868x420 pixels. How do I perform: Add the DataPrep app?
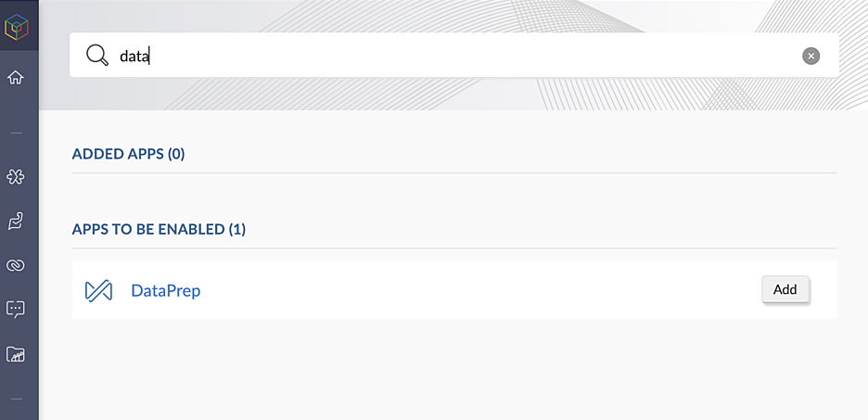coord(785,289)
